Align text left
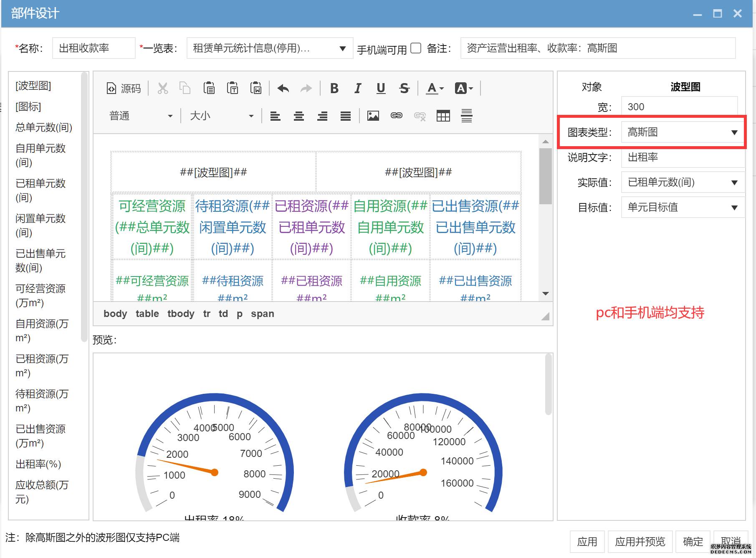The height and width of the screenshot is (558, 756). point(275,116)
